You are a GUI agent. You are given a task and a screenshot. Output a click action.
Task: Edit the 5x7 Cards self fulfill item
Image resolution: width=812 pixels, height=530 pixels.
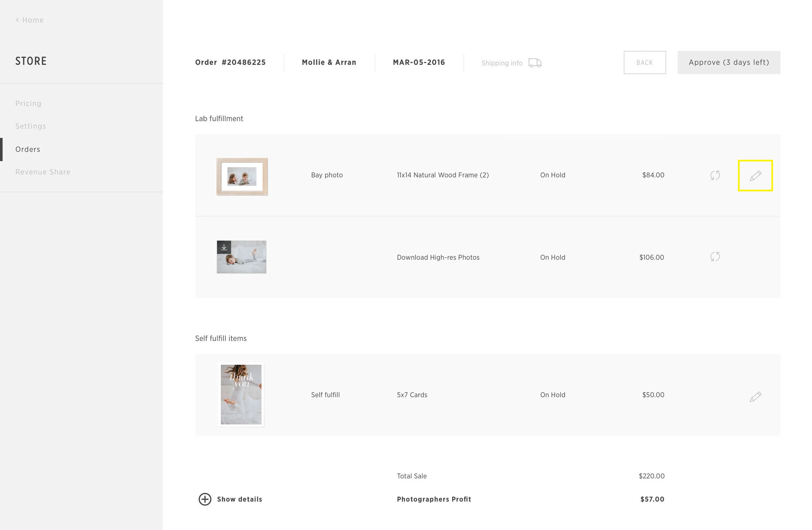click(x=755, y=396)
